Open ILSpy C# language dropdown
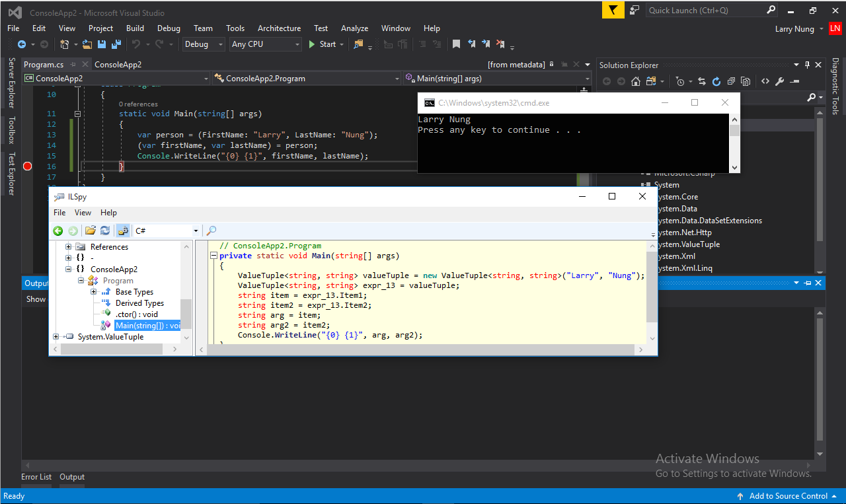The height and width of the screenshot is (504, 846). [167, 231]
